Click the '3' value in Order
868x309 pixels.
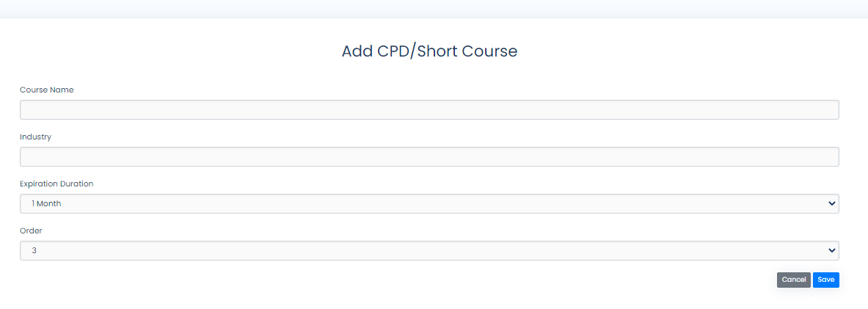pos(34,251)
